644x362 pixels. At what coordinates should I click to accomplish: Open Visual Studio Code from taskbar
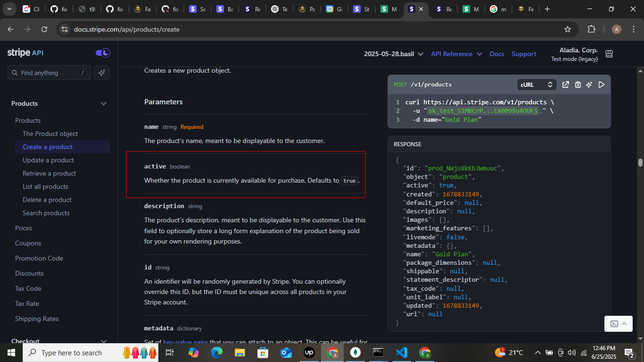pos(401,353)
